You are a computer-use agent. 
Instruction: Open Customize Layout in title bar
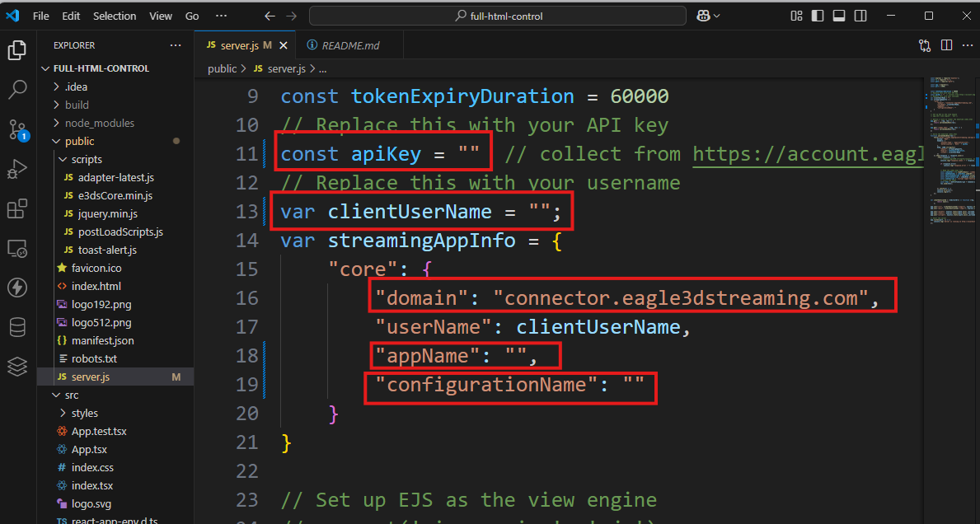[796, 16]
